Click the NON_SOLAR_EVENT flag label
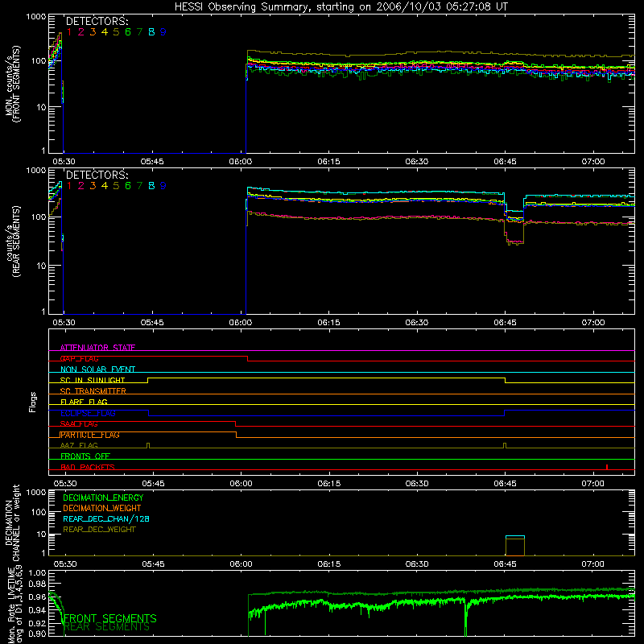Viewport: 644px width, 644px height. [97, 369]
